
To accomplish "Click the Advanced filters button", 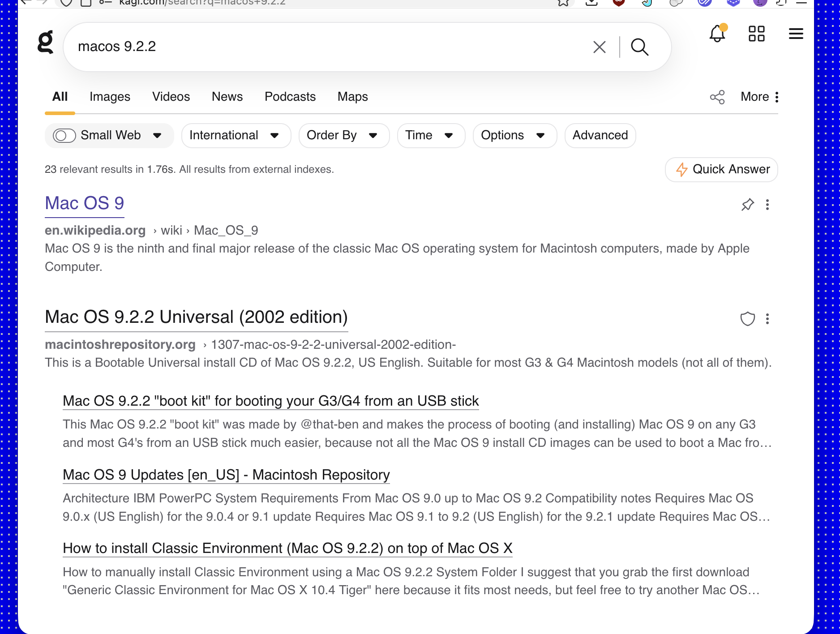I will pos(600,135).
